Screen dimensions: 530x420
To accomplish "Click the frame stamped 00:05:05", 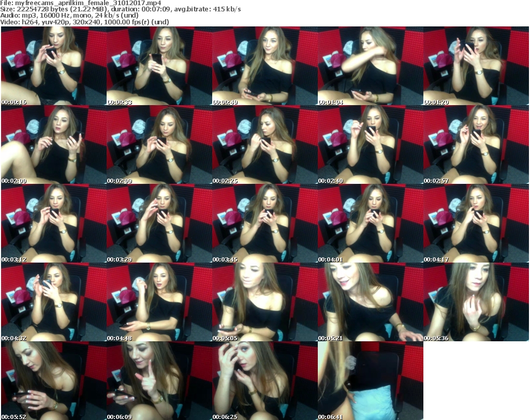I will point(264,302).
